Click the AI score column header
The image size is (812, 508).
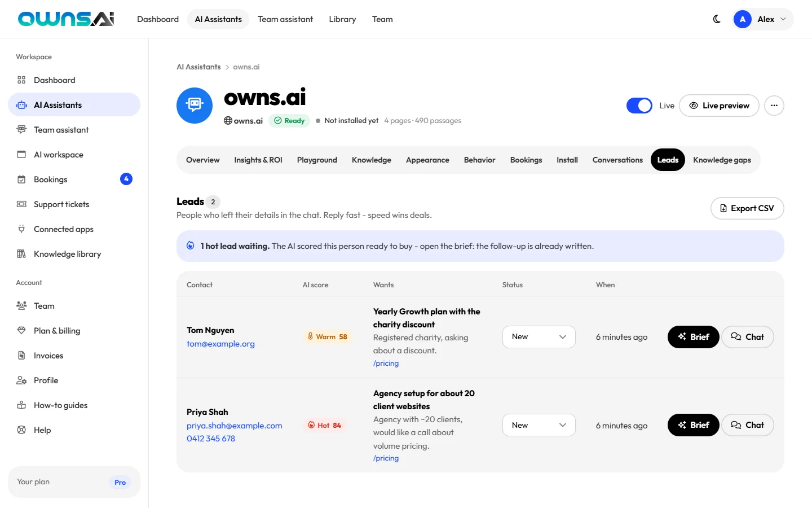tap(315, 285)
